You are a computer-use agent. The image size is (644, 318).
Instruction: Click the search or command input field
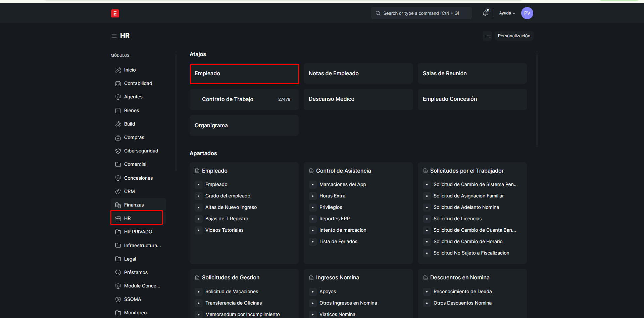coord(421,13)
